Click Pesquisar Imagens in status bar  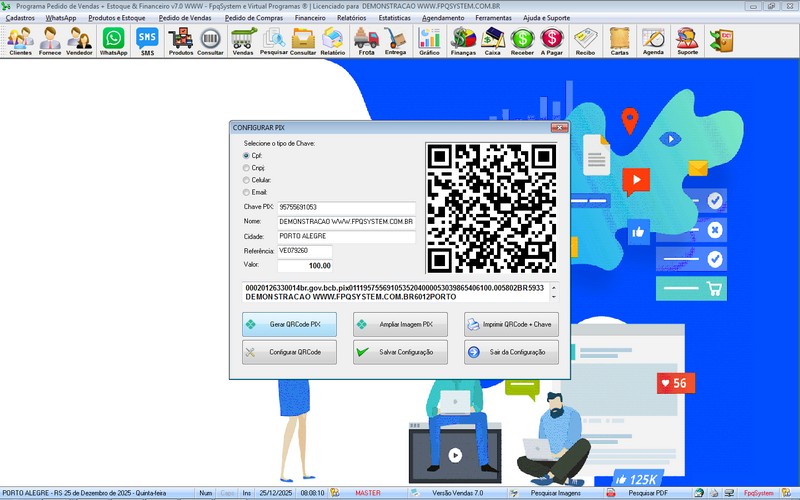[x=555, y=493]
